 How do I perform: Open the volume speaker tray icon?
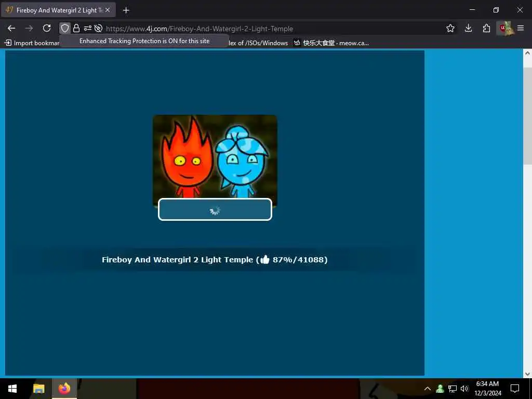(x=464, y=389)
